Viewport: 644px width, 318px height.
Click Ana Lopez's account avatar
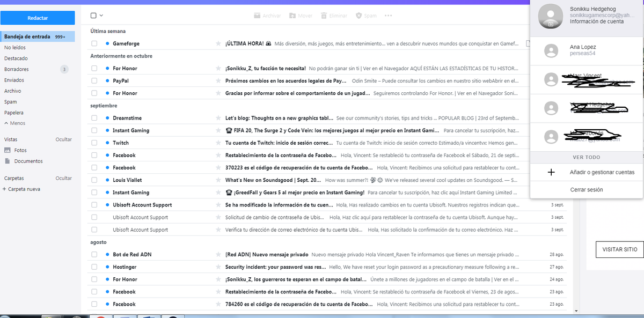pos(551,51)
